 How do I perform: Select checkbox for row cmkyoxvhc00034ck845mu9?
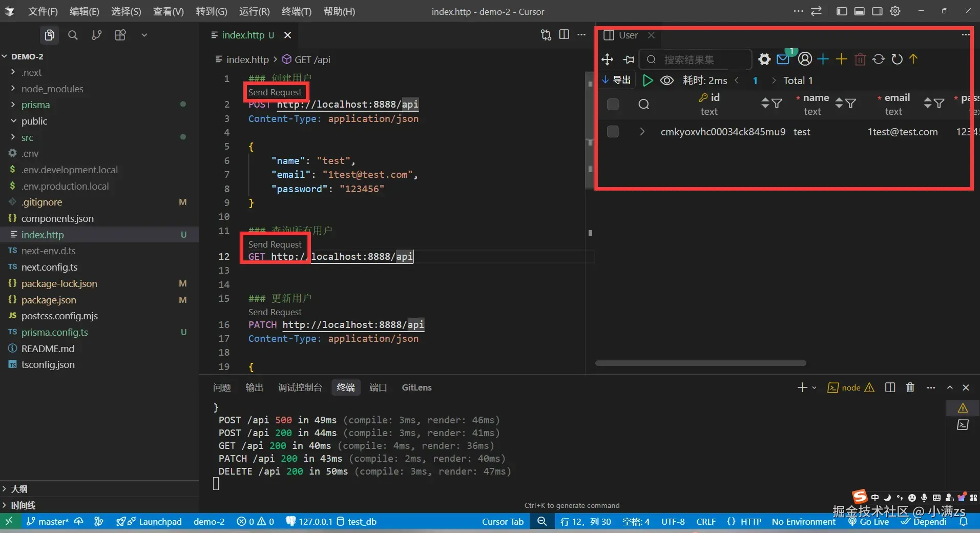pyautogui.click(x=613, y=132)
